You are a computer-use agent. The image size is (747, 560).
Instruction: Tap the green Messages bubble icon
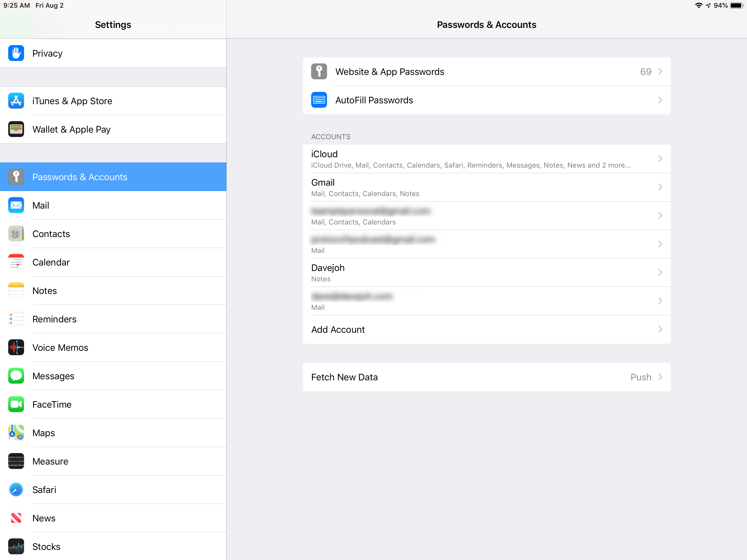pos(16,376)
